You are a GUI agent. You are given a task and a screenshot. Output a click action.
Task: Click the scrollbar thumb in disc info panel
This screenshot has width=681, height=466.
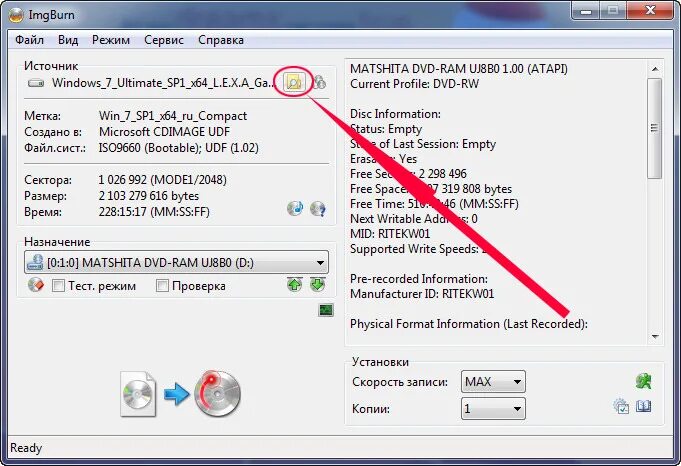pos(655,128)
